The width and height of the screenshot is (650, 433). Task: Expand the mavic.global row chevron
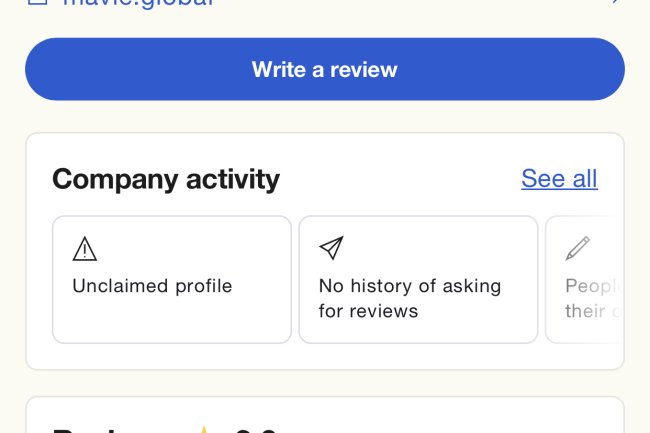click(614, 3)
